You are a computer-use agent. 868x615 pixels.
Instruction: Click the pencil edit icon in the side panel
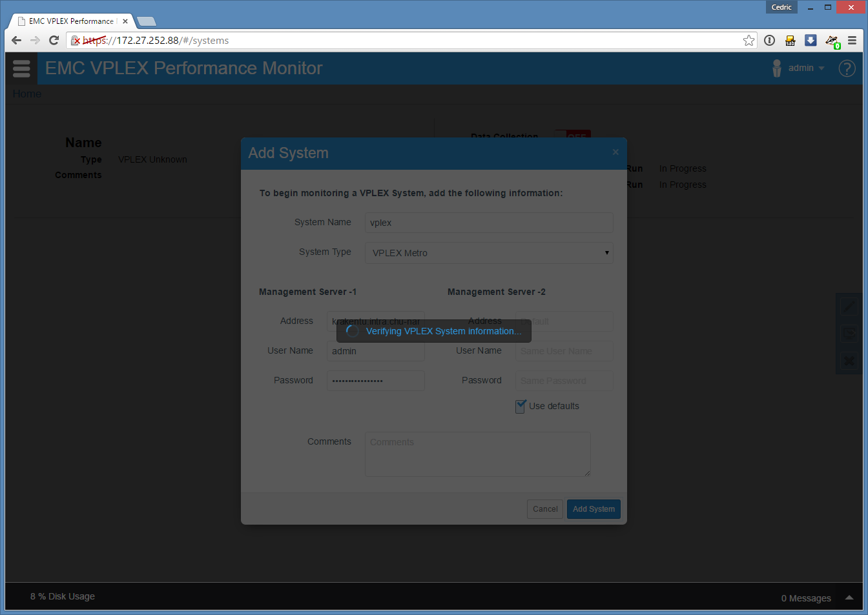(x=849, y=308)
